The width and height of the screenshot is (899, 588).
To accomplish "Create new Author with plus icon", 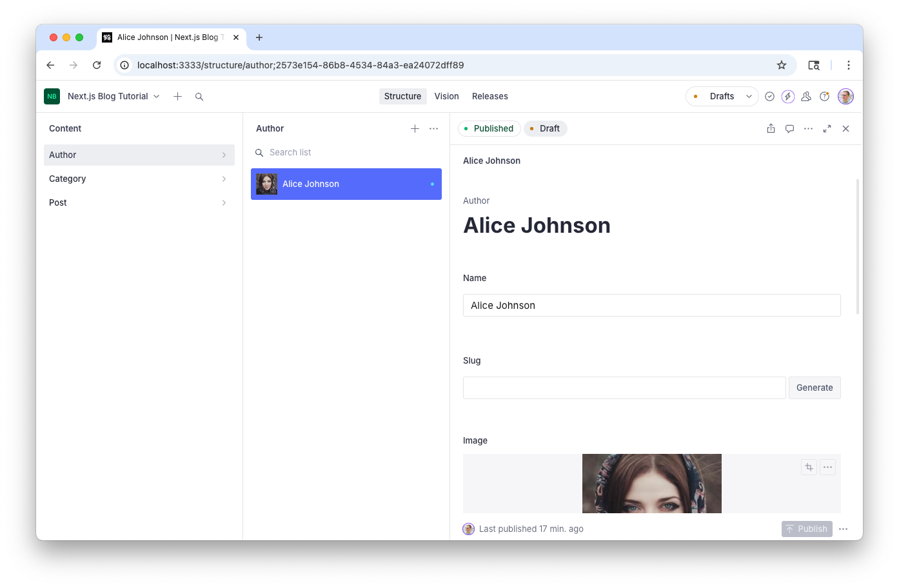I will click(415, 128).
